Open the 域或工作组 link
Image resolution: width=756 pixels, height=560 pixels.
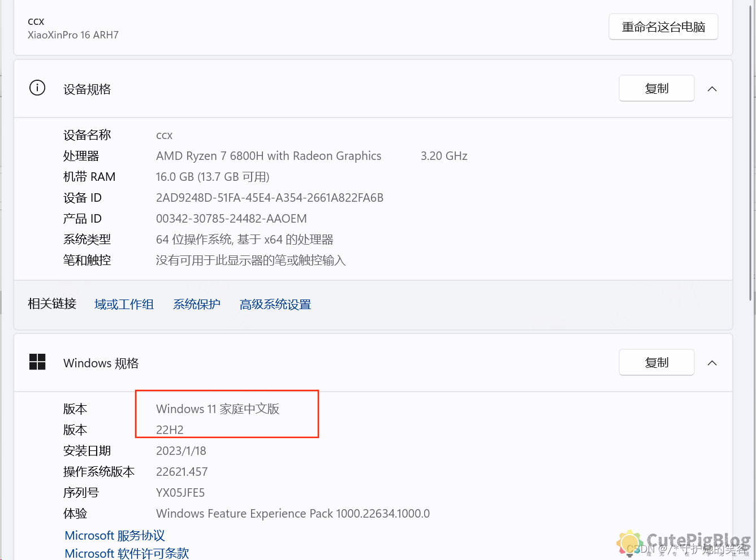124,304
